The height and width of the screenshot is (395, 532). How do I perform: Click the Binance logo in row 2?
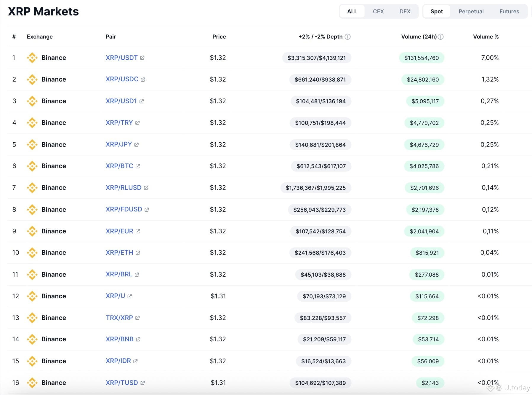(32, 79)
